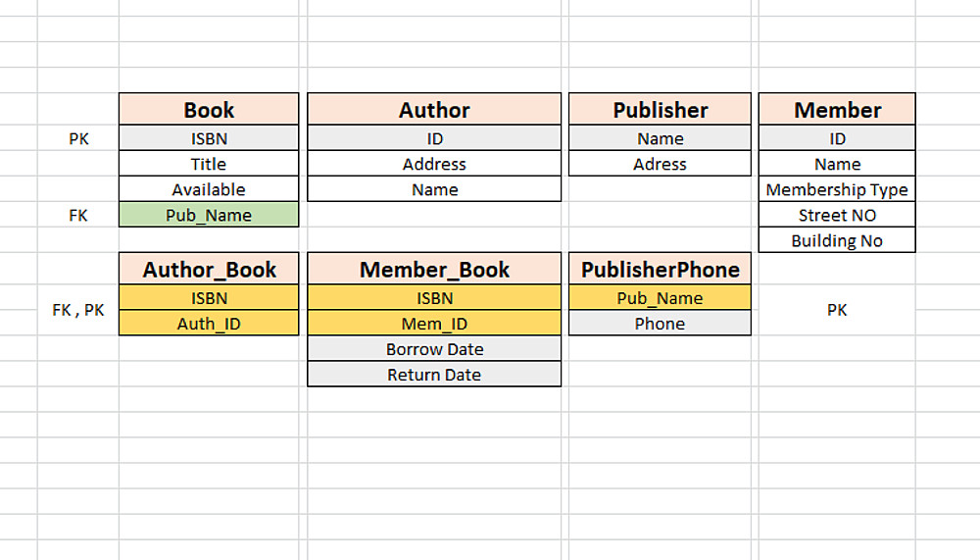The height and width of the screenshot is (560, 980).
Task: Click the Available cell
Action: coord(209,190)
